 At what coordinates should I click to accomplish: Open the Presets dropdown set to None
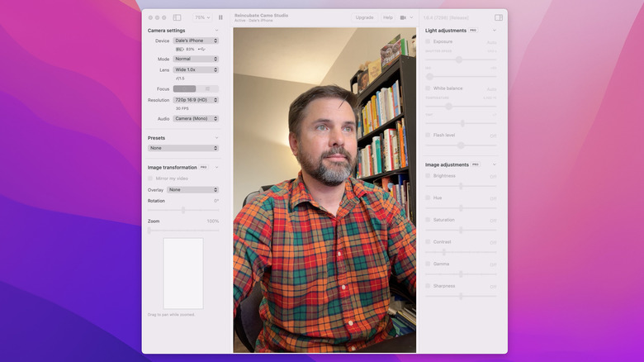(183, 148)
